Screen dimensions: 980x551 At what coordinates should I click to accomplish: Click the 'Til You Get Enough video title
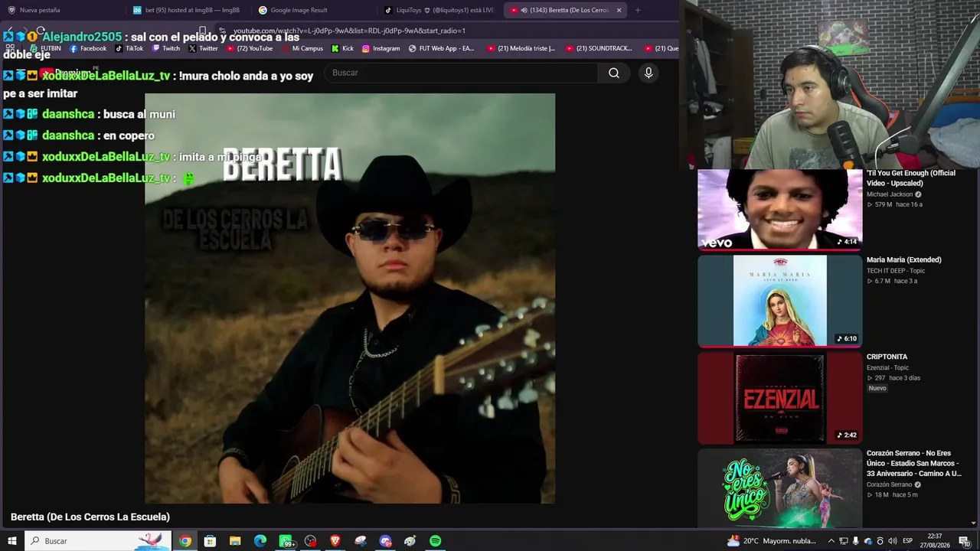coord(911,178)
